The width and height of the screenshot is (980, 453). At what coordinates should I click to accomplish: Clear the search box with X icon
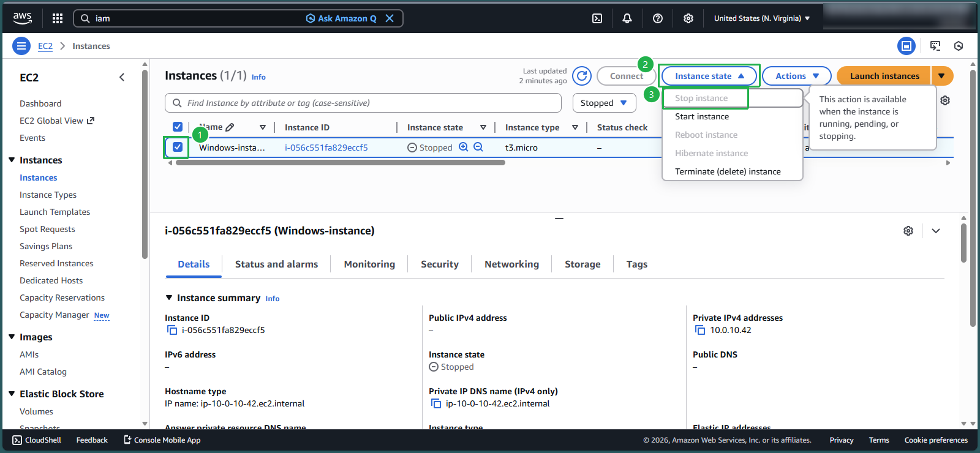coord(390,18)
